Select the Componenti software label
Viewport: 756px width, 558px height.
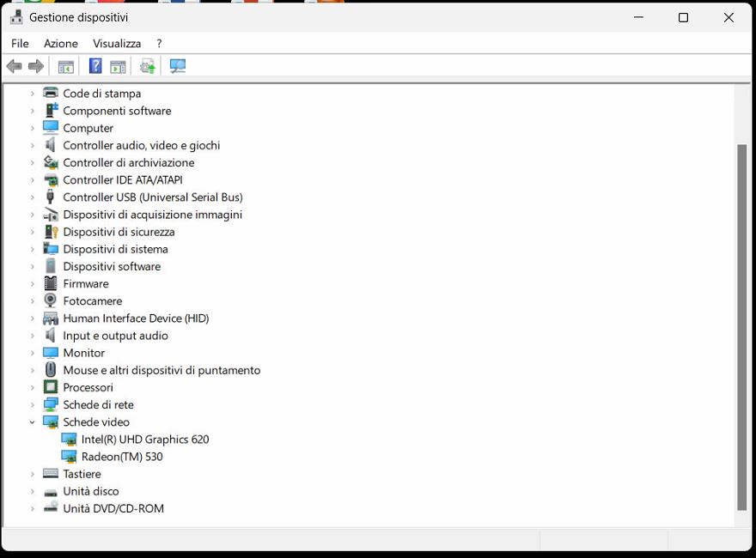pos(117,111)
